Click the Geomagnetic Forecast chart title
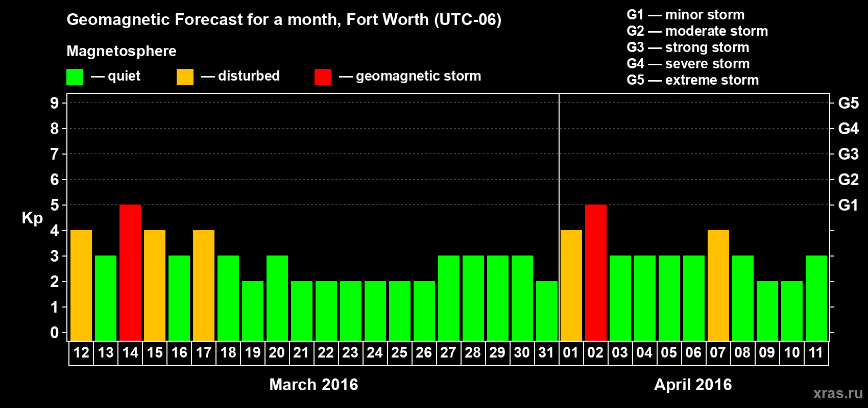The image size is (868, 408). 284,19
